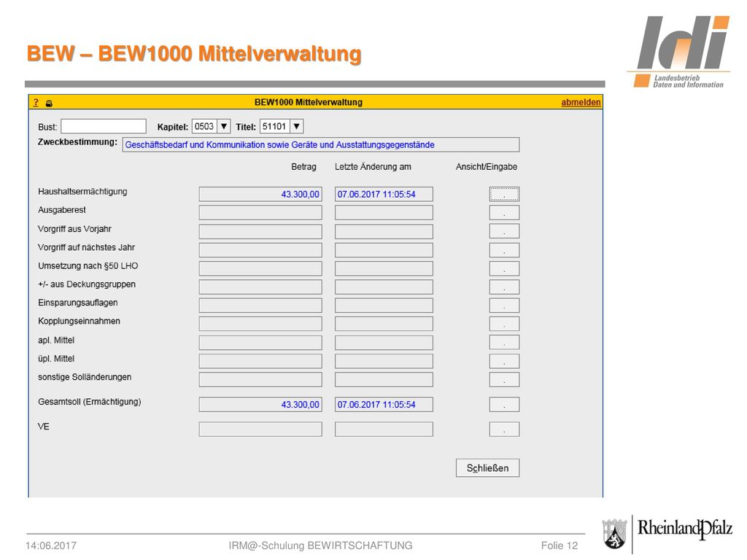The image size is (747, 560).
Task: Focus the Bust input field
Action: point(104,126)
